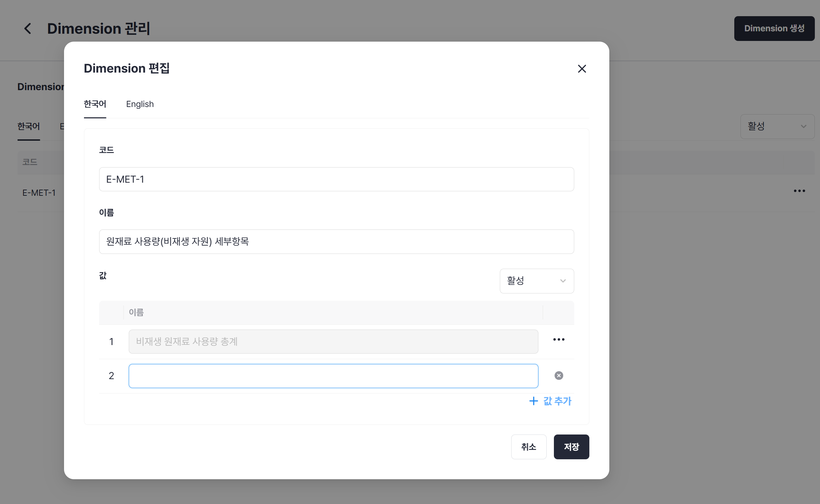Switch to the English tab in the dialog
820x504 pixels.
140,104
